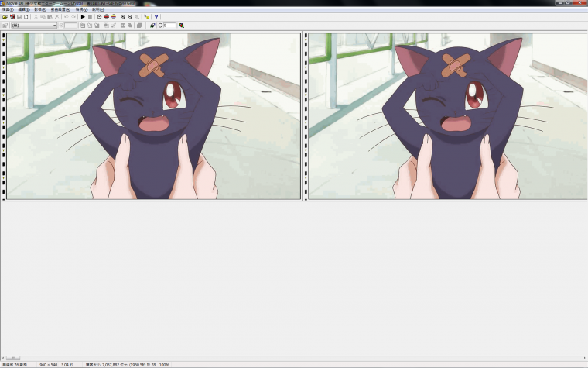Select the right cat frame thumbnail

tap(447, 115)
